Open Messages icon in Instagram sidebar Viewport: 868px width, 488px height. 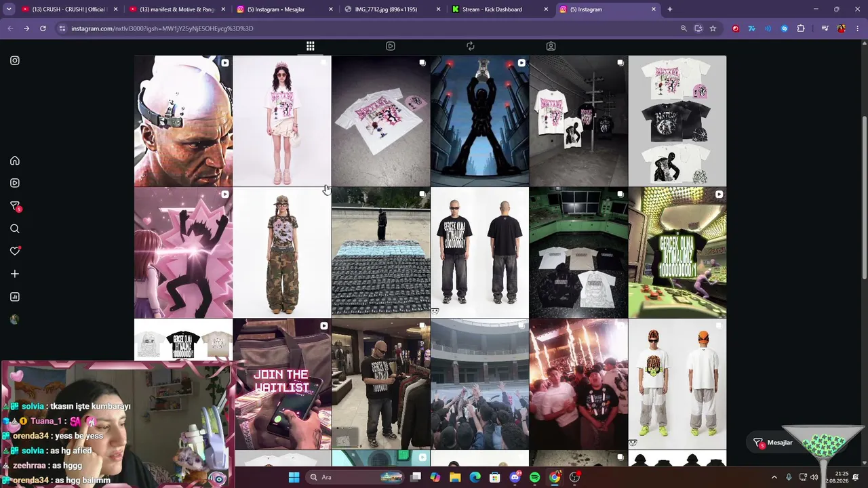pos(15,206)
